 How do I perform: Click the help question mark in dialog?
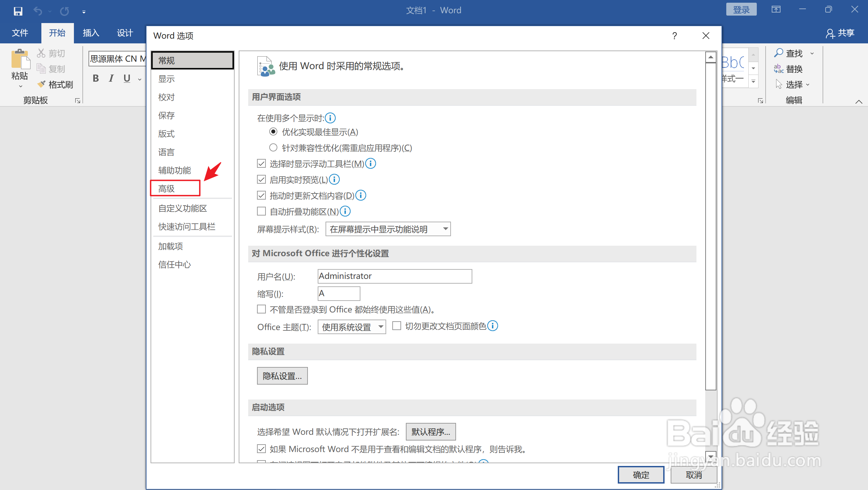(675, 36)
